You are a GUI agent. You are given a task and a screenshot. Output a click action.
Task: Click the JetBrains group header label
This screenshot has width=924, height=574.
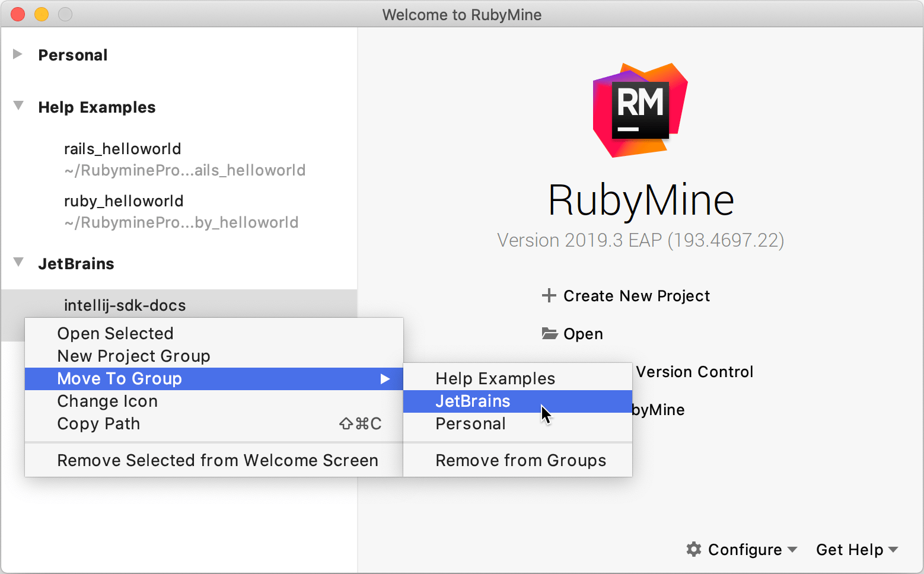pos(76,264)
